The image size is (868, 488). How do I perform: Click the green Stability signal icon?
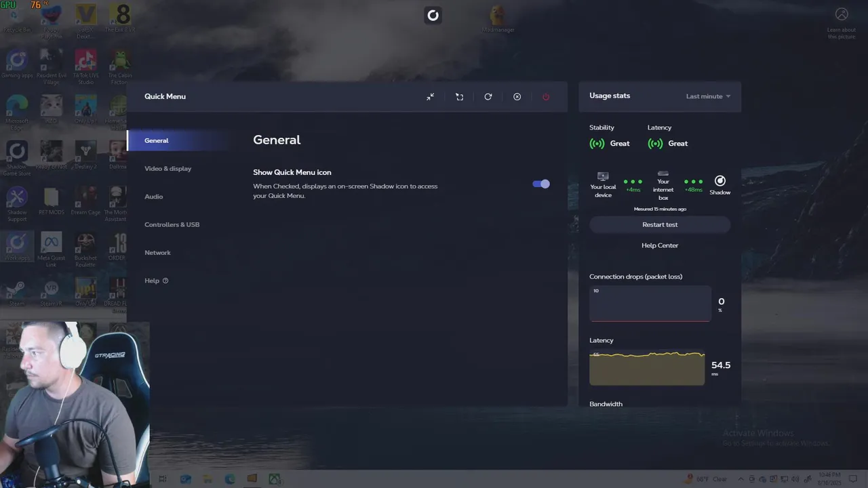tap(597, 144)
